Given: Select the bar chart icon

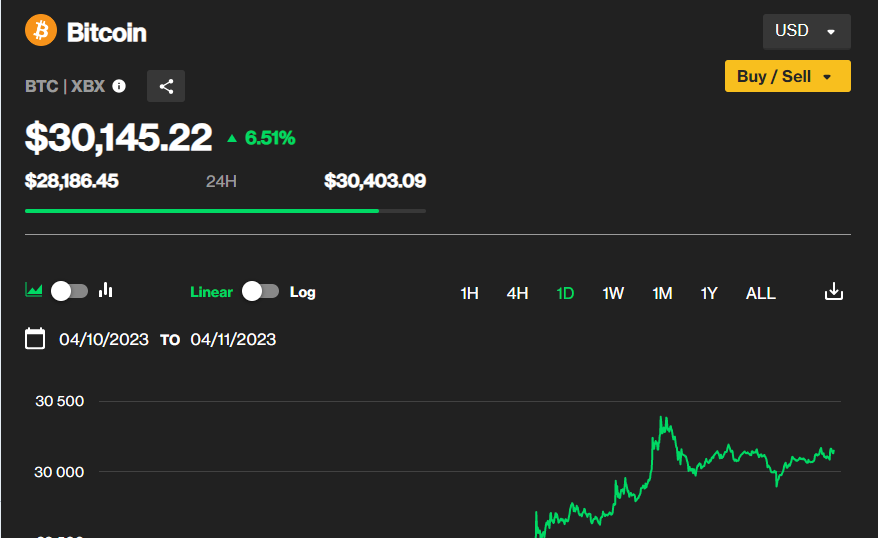Looking at the screenshot, I should click(106, 291).
